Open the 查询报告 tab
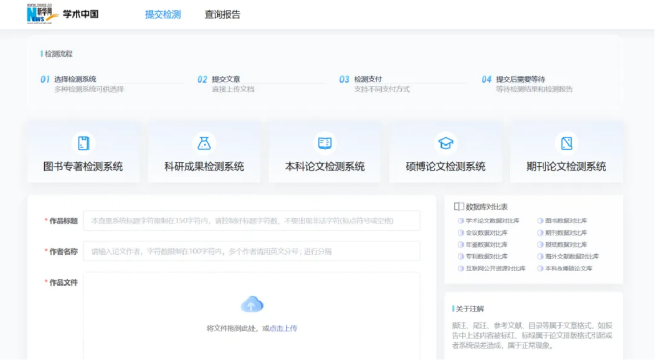 [223, 15]
